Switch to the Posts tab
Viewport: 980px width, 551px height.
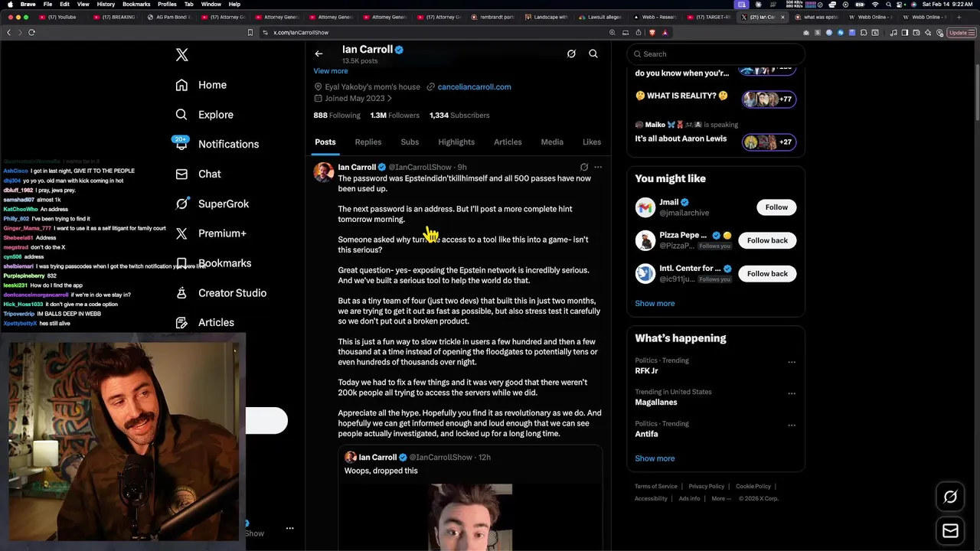[325, 142]
